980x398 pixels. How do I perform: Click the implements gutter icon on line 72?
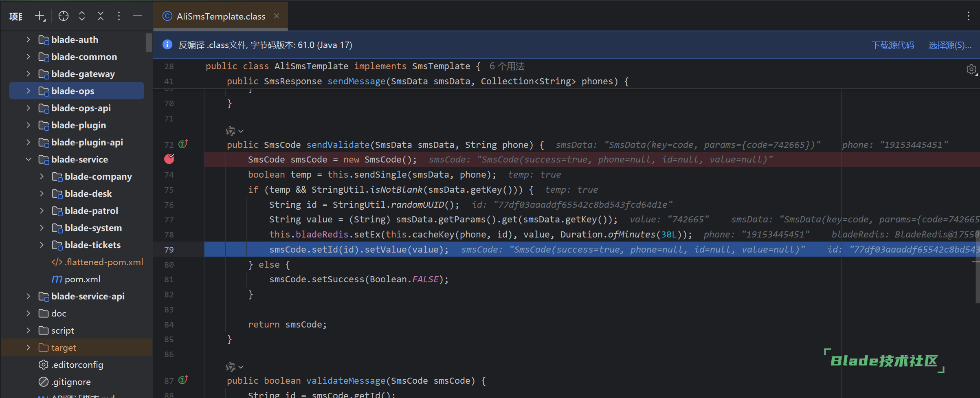point(183,144)
